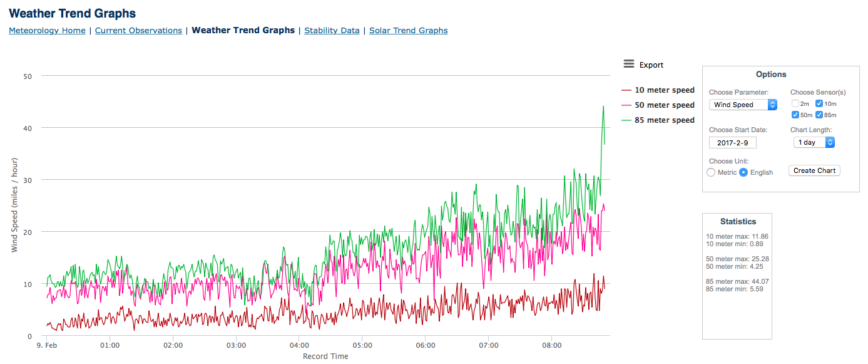Open the chart Export hamburger menu icon

[629, 64]
